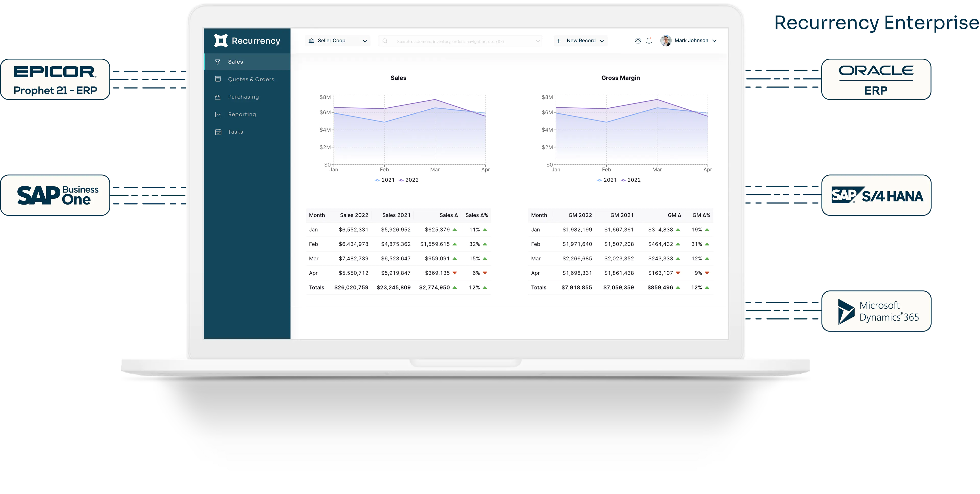Open the notifications bell
The width and height of the screenshot is (980, 494).
(x=649, y=41)
